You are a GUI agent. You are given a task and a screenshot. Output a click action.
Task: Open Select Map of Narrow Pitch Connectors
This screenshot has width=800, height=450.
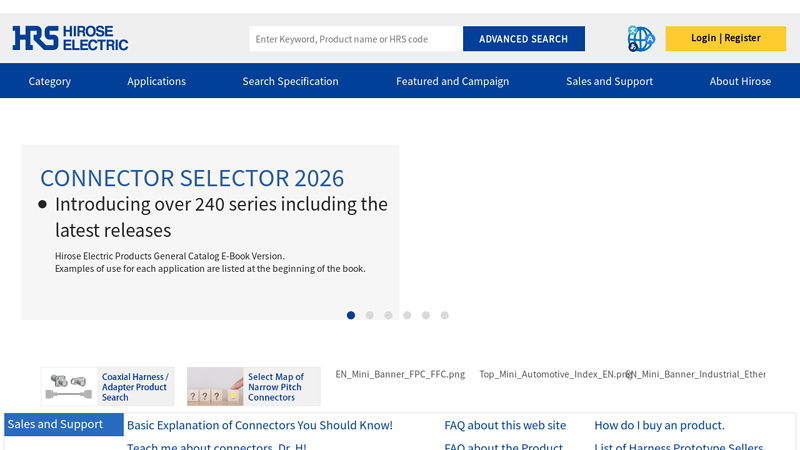pyautogui.click(x=254, y=387)
